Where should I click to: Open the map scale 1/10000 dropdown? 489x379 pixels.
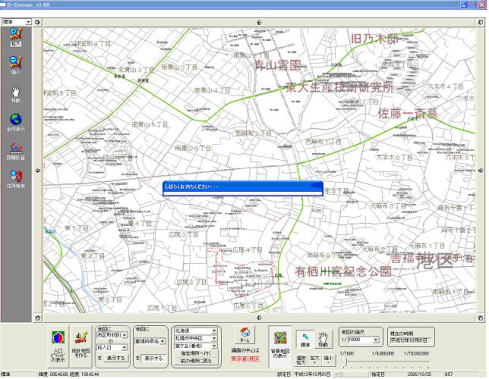pyautogui.click(x=376, y=340)
